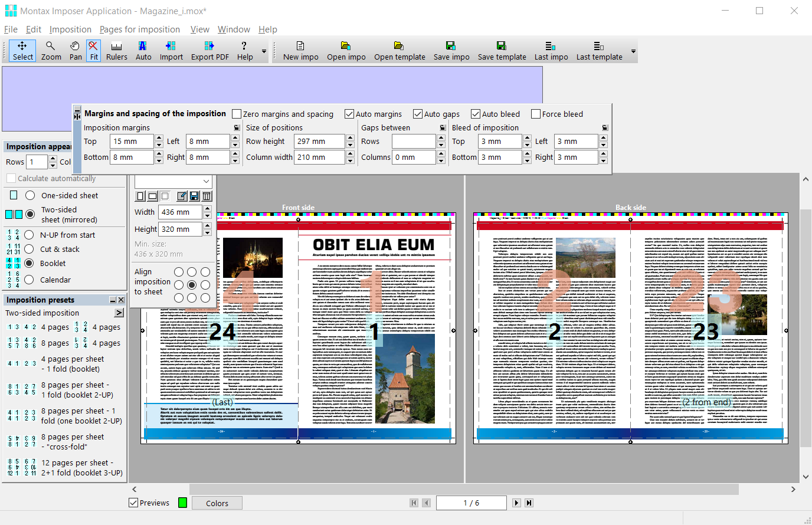812x525 pixels.
Task: Click the Last impo icon
Action: coord(551,51)
